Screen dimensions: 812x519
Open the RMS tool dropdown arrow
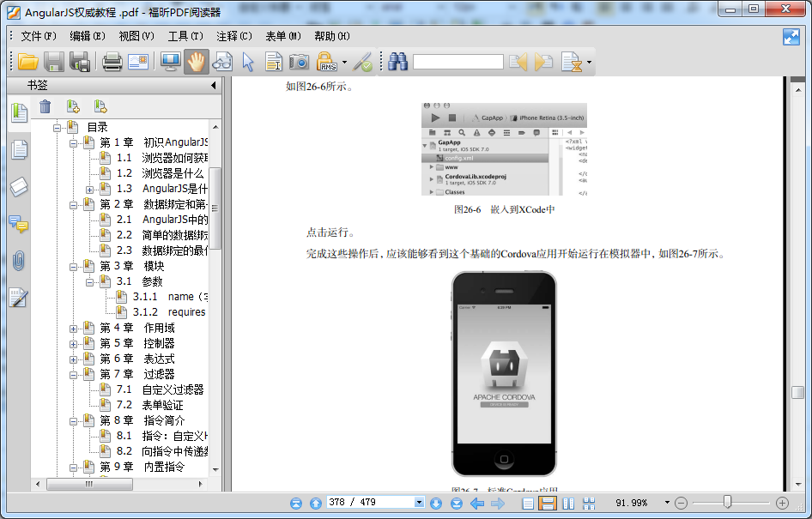point(344,63)
